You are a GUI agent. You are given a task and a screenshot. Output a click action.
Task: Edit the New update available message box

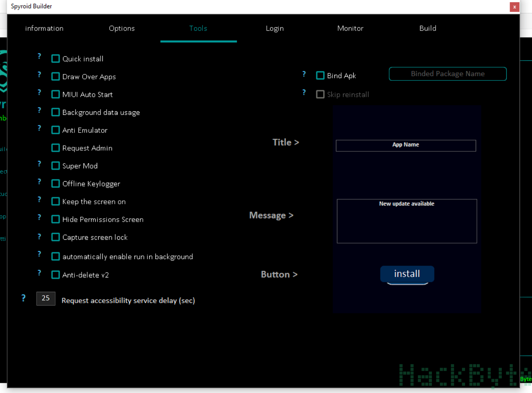click(407, 221)
